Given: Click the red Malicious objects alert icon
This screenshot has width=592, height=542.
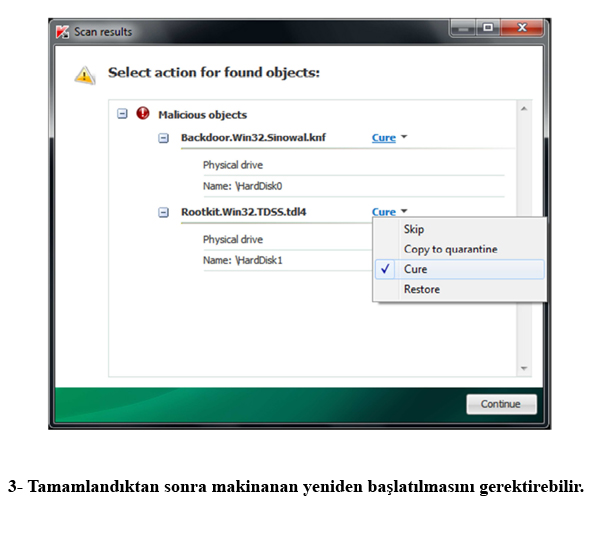Looking at the screenshot, I should pos(143,113).
